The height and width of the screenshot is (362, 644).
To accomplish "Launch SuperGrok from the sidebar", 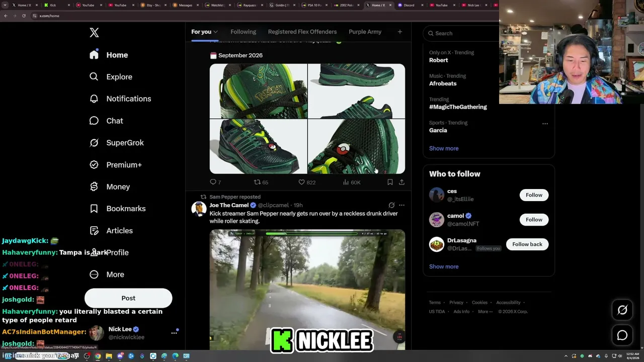I will tap(117, 143).
